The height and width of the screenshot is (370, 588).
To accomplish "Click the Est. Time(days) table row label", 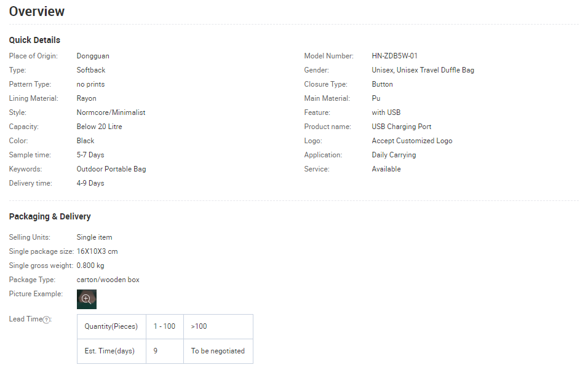I will coord(111,351).
